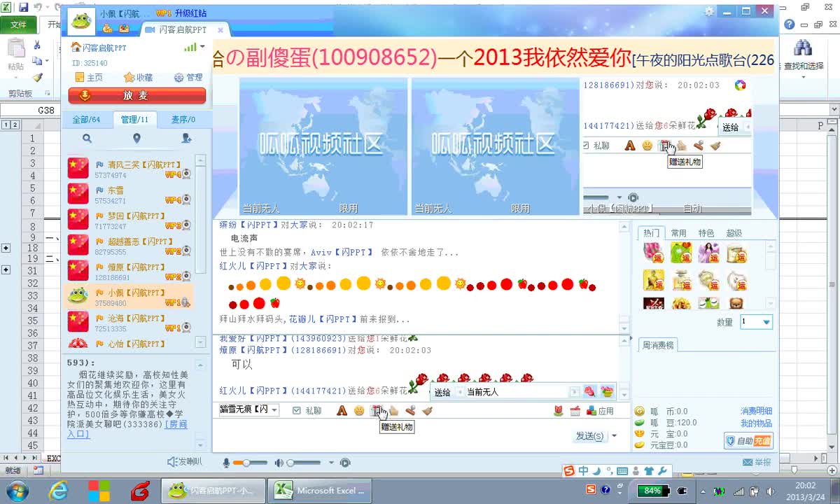Select user 沧海 in the list
Image resolution: width=840 pixels, height=504 pixels.
129,323
